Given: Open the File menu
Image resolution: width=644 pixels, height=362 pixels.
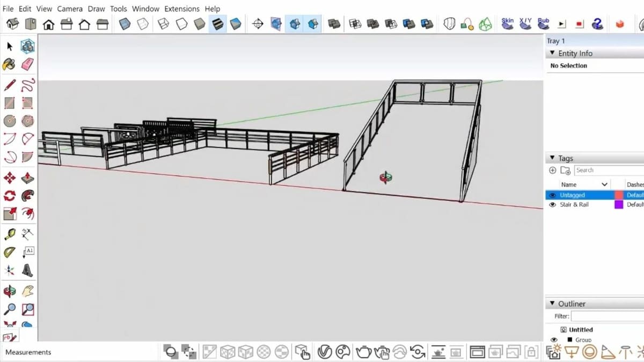Looking at the screenshot, I should click(8, 9).
